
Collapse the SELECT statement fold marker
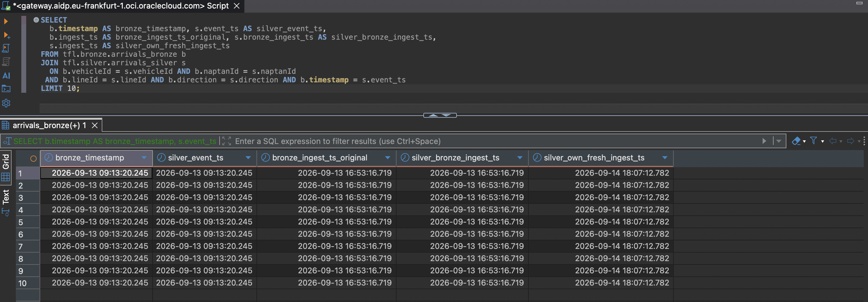pyautogui.click(x=36, y=20)
